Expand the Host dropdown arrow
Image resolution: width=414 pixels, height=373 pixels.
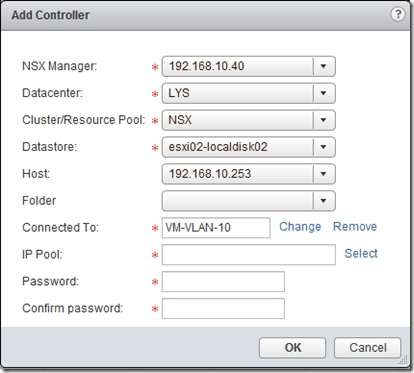(x=323, y=174)
